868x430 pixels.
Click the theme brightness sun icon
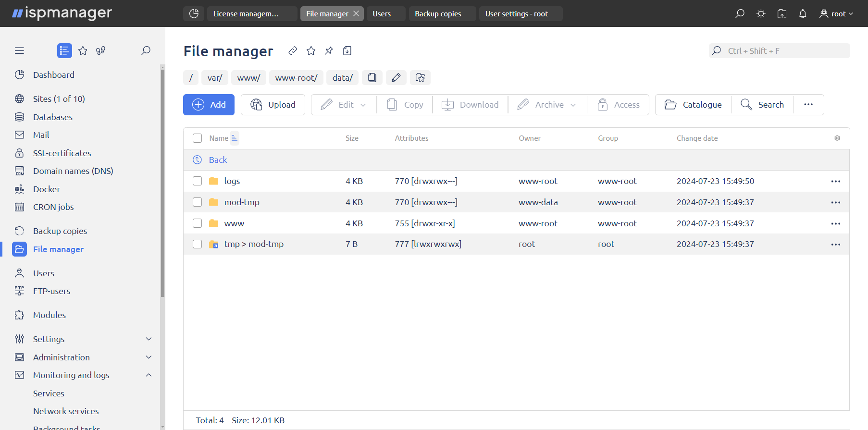click(x=761, y=14)
